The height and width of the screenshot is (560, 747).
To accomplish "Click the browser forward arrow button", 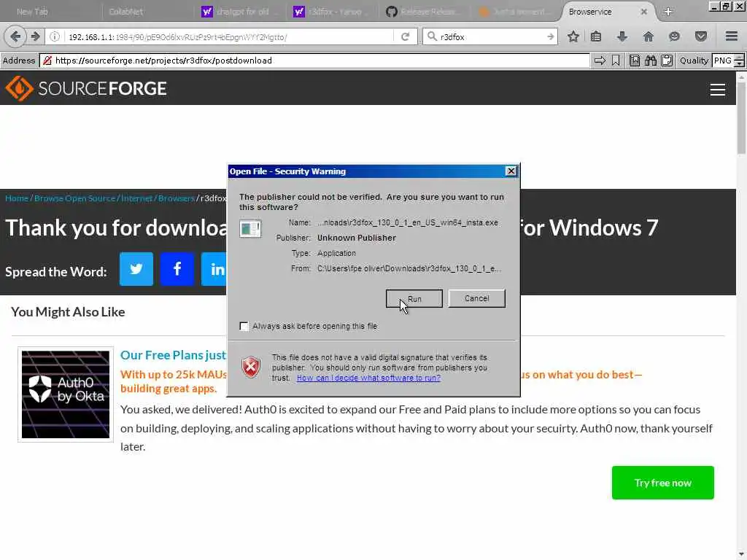I will [x=36, y=36].
